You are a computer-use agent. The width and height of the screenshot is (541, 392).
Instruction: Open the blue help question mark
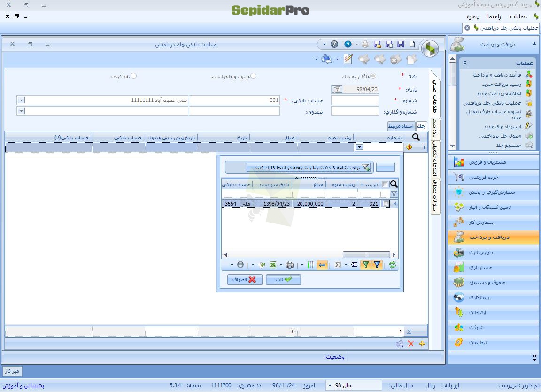click(x=348, y=44)
